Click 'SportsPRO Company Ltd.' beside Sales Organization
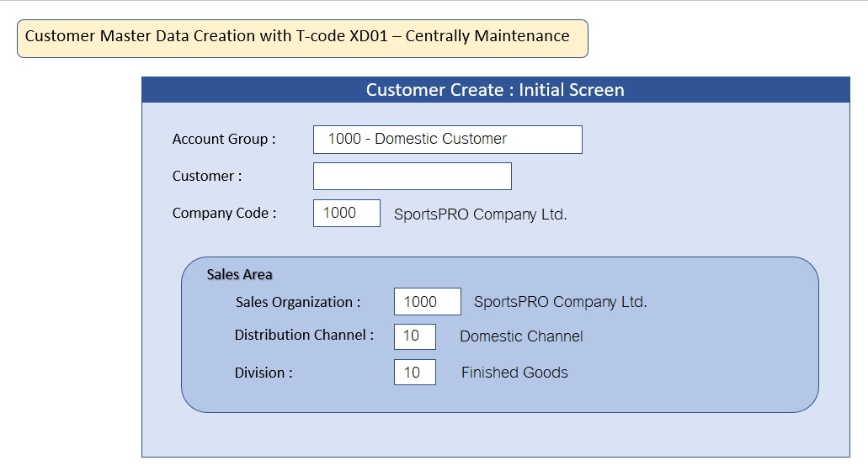Screen dimensions: 868x471 [x=560, y=302]
